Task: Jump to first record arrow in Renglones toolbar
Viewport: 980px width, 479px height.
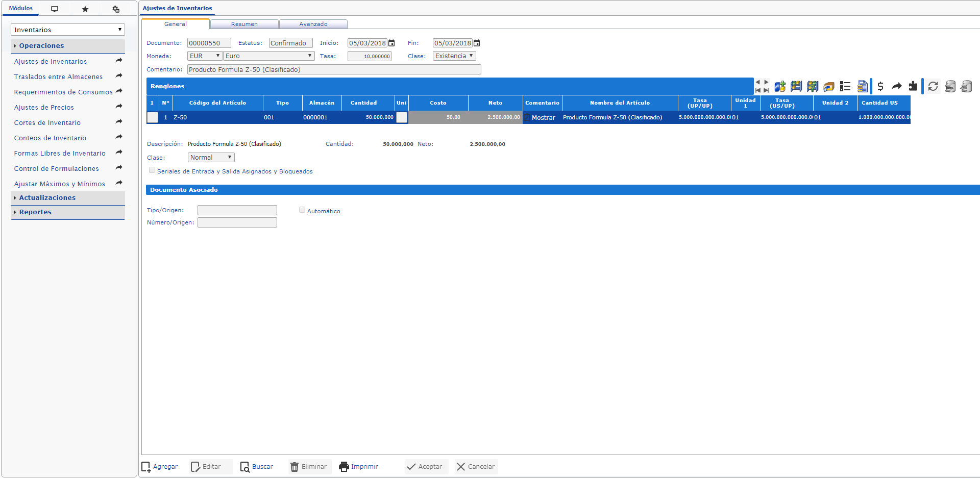Action: point(758,90)
